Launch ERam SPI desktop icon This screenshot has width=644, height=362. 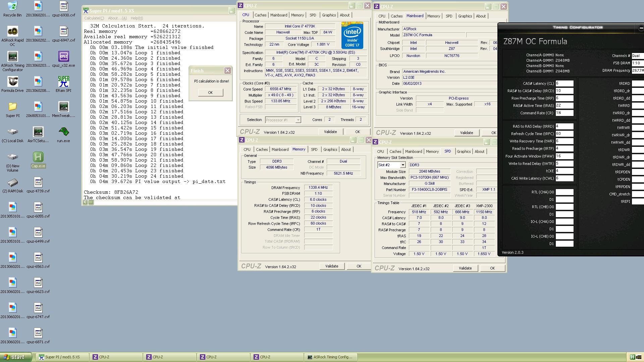(x=63, y=84)
